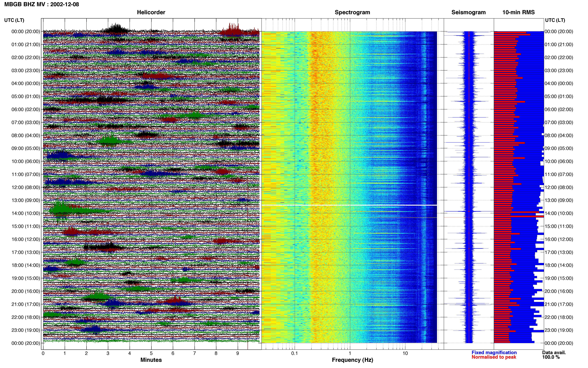Click the Spectrogram panel heading
Image resolution: width=588 pixels, height=368 pixels.
pyautogui.click(x=352, y=12)
